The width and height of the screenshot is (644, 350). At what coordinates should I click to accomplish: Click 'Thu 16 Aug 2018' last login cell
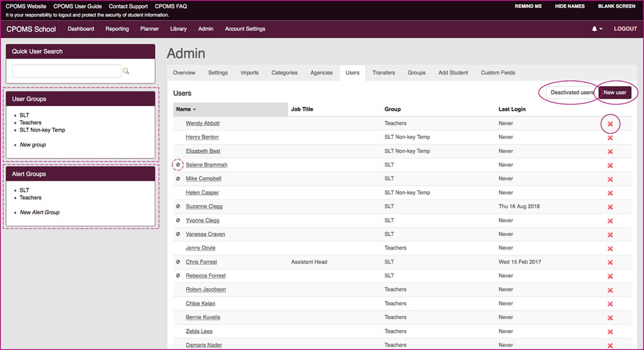[x=519, y=206]
